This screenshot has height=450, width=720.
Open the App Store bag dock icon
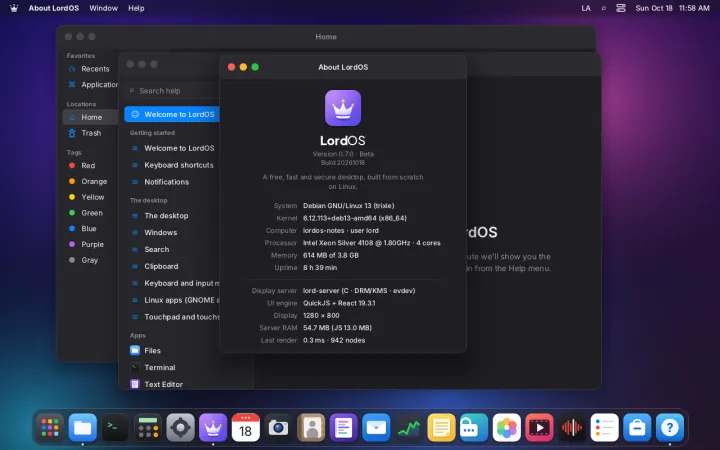(637, 428)
